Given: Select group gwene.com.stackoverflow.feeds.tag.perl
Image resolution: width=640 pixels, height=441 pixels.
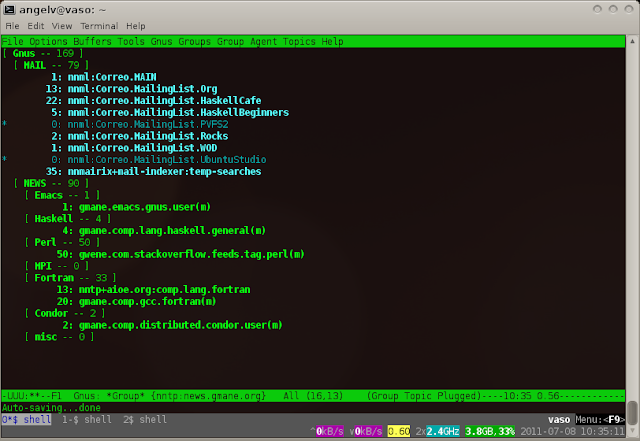Looking at the screenshot, I should coord(192,254).
